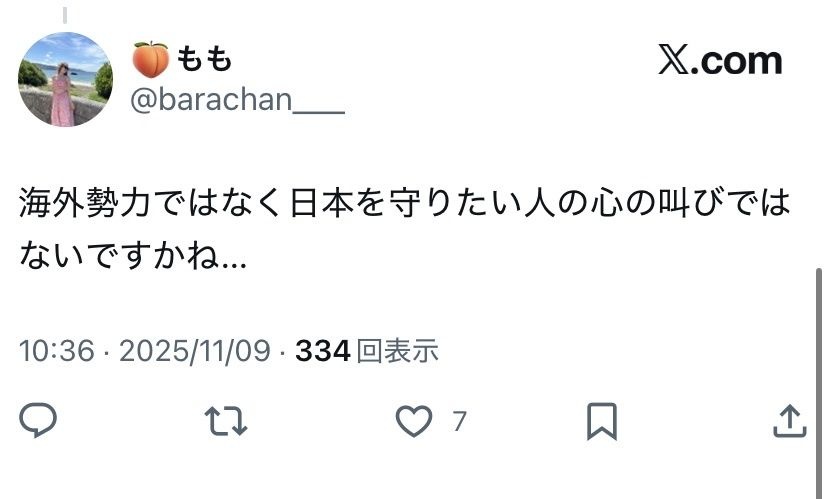The width and height of the screenshot is (828, 499).
Task: Click the peach emoji beside もも
Action: (150, 59)
